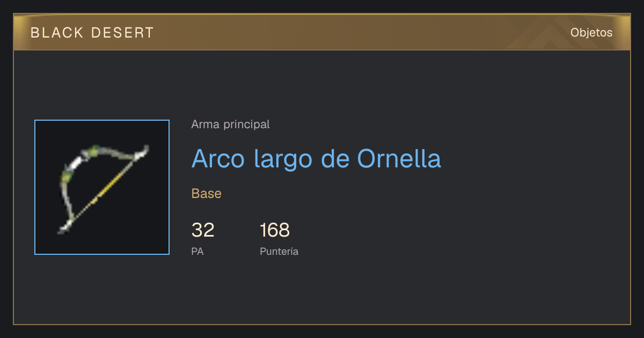Click the green gem on the bow's upper limb
644x338 pixels.
93,151
